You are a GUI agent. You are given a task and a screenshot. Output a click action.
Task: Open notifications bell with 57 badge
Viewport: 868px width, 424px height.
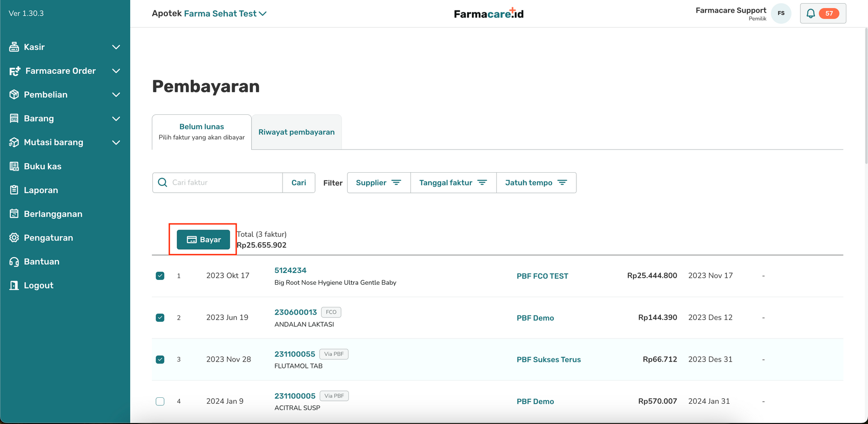coord(823,14)
